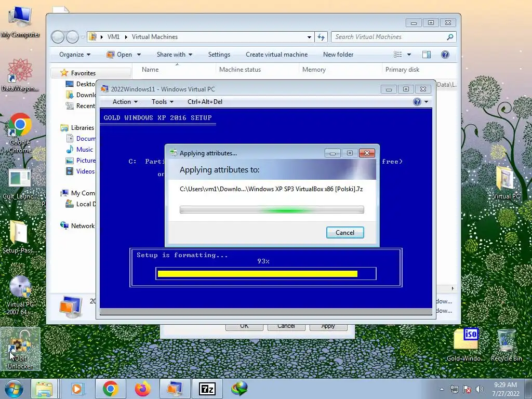Click the network tray icon
532x399 pixels.
point(454,389)
